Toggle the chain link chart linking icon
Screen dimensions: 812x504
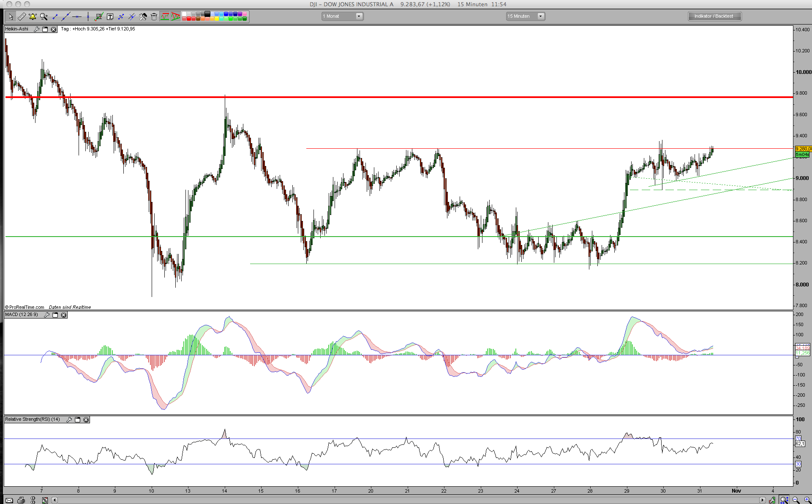point(33,500)
